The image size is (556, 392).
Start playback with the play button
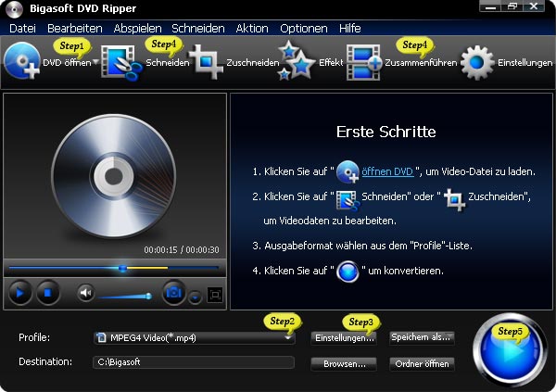19,293
